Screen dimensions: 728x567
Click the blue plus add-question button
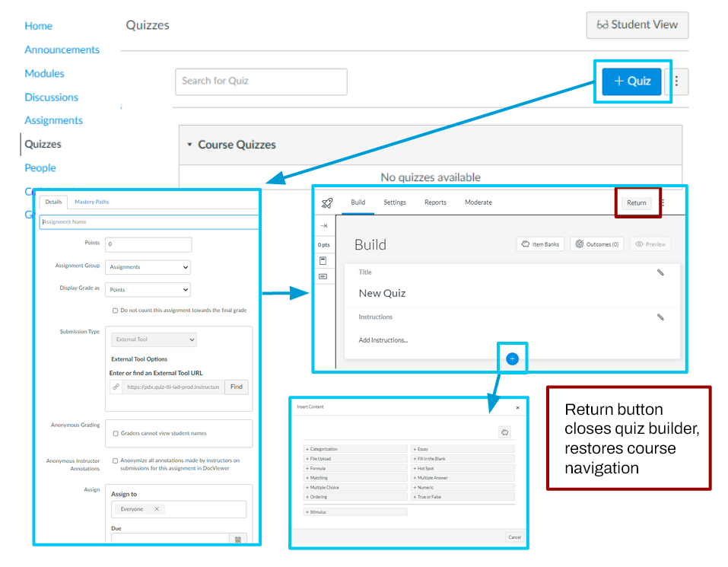click(512, 358)
